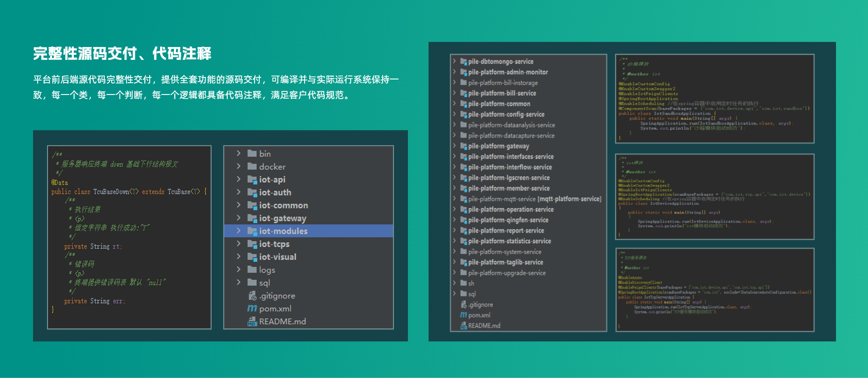Click the README.md icon in pile-platform tree

click(x=463, y=325)
